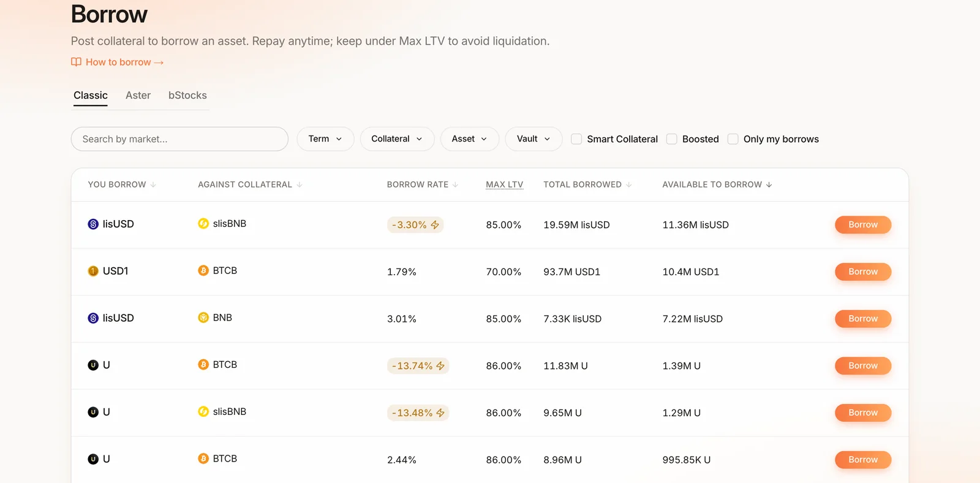The height and width of the screenshot is (483, 980).
Task: Click the slisBNB collateral icon in the 19.59M lisUSD row
Action: point(203,224)
